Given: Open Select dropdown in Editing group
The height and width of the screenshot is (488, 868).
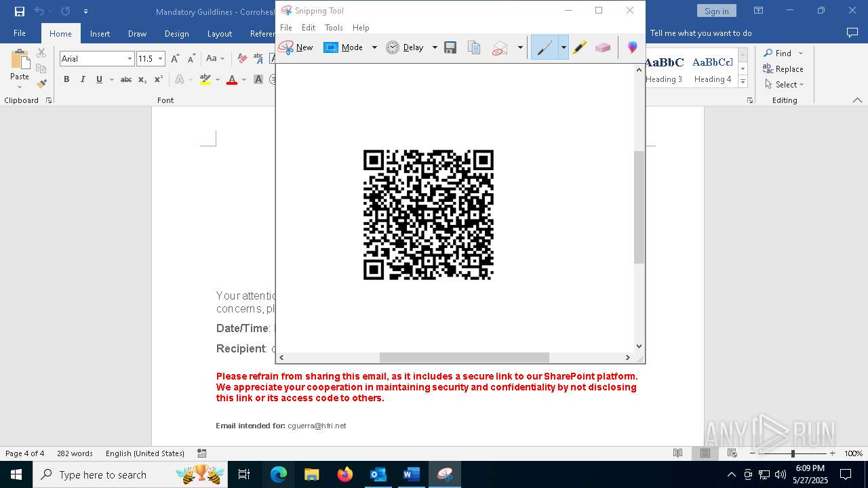Looking at the screenshot, I should [x=784, y=84].
